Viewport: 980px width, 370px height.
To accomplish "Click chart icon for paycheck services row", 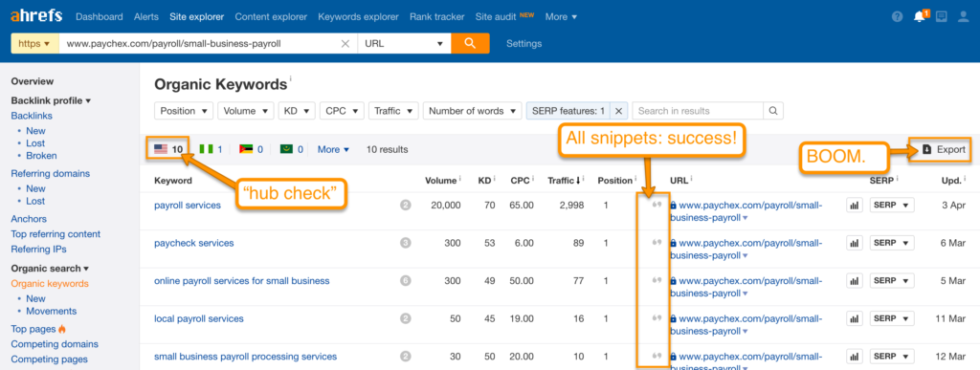I will coord(855,244).
